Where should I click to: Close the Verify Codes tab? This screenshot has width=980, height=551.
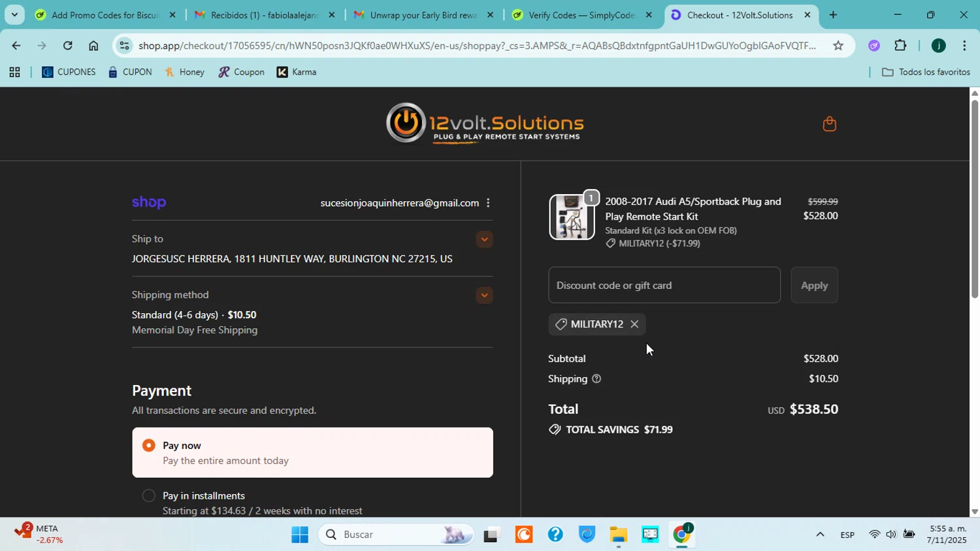(x=649, y=15)
